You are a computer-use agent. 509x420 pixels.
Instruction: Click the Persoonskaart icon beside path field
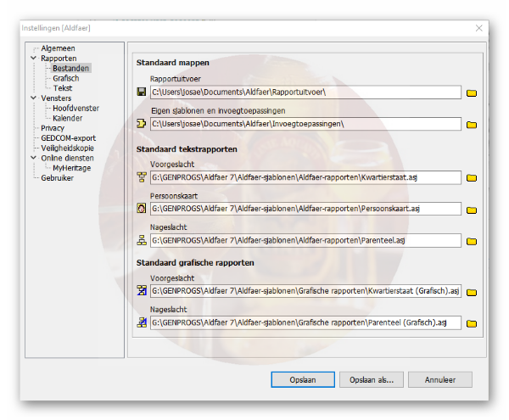point(142,209)
